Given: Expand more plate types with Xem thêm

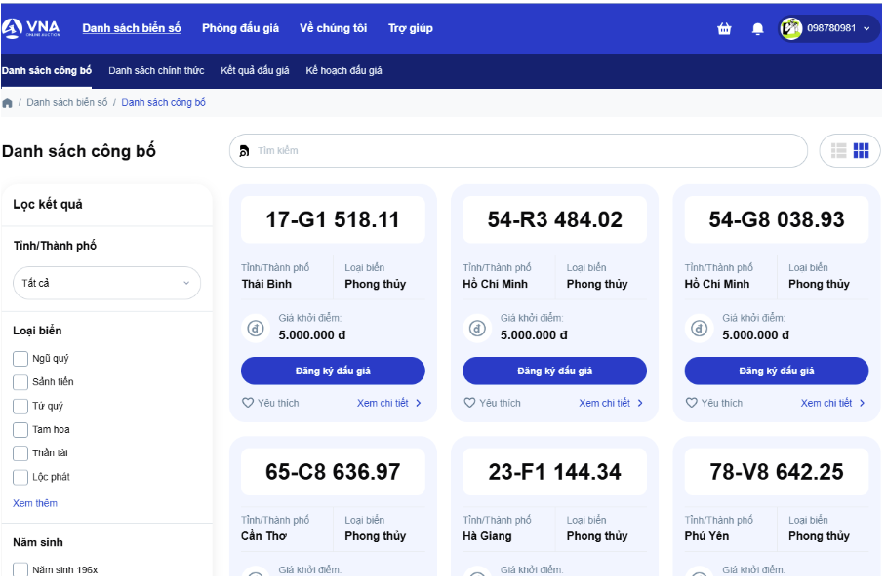Looking at the screenshot, I should [x=35, y=503].
